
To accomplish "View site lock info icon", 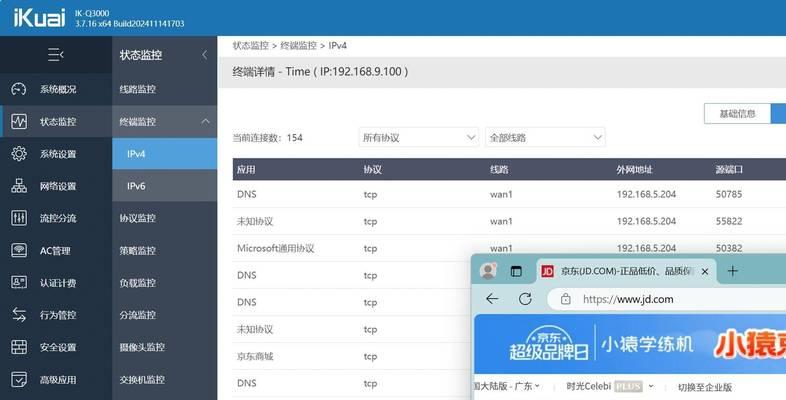I will 565,299.
